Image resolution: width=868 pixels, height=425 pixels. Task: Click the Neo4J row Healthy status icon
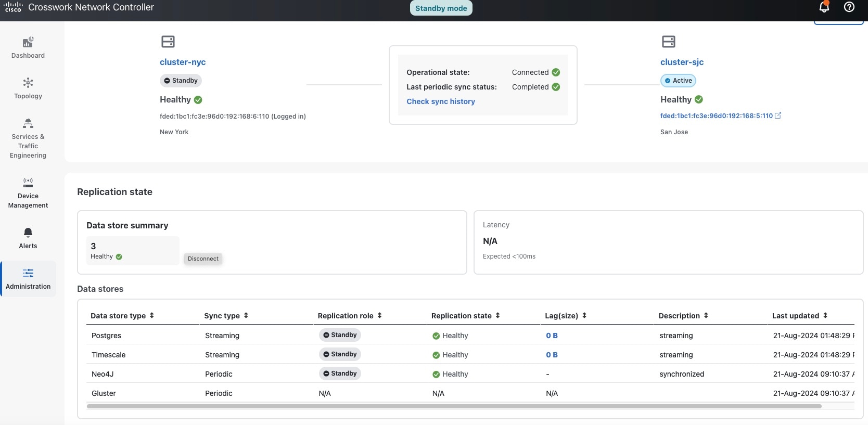pyautogui.click(x=436, y=375)
